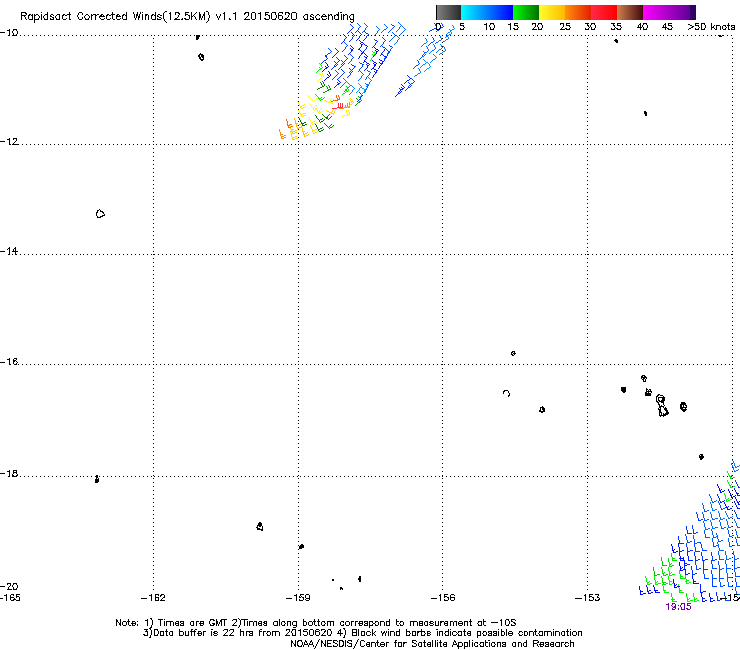Image resolution: width=740 pixels, height=650 pixels.
Task: Click the -18 latitude axis label
Action: [x=9, y=473]
